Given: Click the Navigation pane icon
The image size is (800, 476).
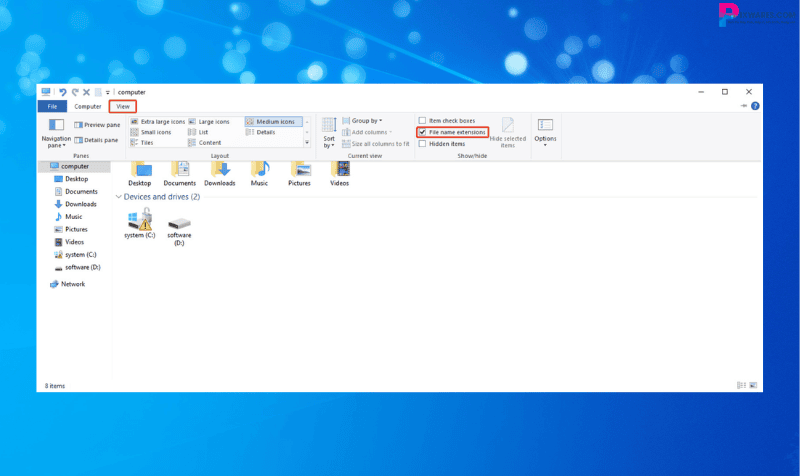Looking at the screenshot, I should point(56,126).
